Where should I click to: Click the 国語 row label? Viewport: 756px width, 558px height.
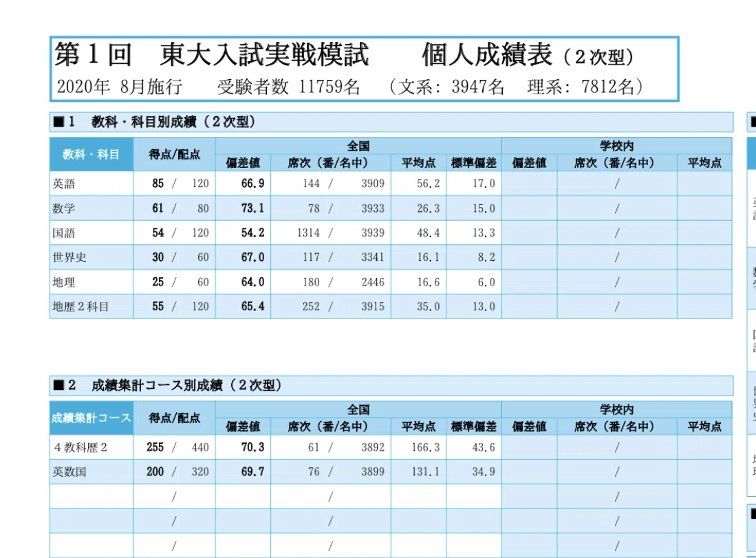(x=64, y=233)
